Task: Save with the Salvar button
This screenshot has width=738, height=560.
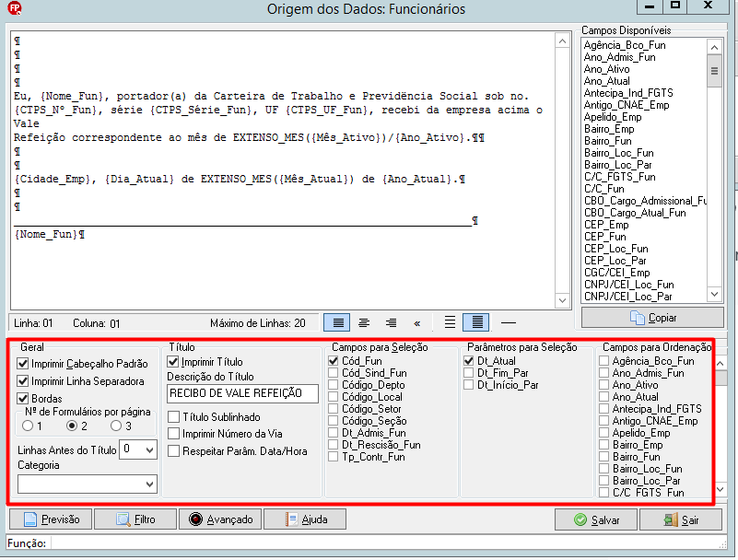Action: pyautogui.click(x=596, y=519)
